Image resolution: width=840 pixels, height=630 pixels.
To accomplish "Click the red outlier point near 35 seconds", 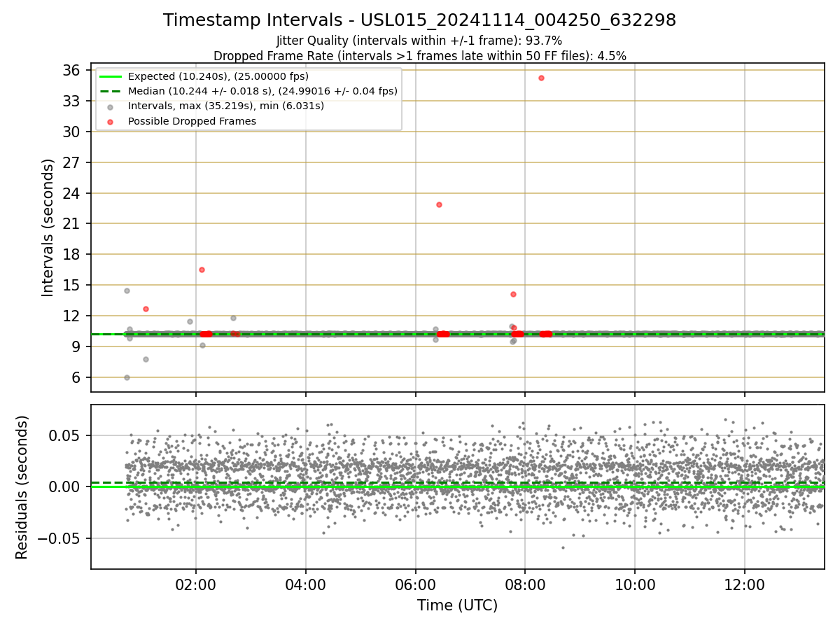I will (541, 78).
